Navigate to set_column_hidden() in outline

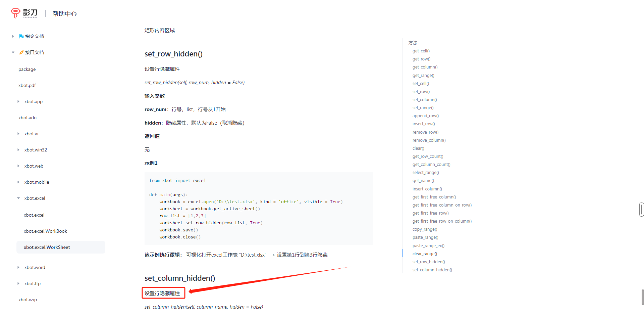coord(432,270)
